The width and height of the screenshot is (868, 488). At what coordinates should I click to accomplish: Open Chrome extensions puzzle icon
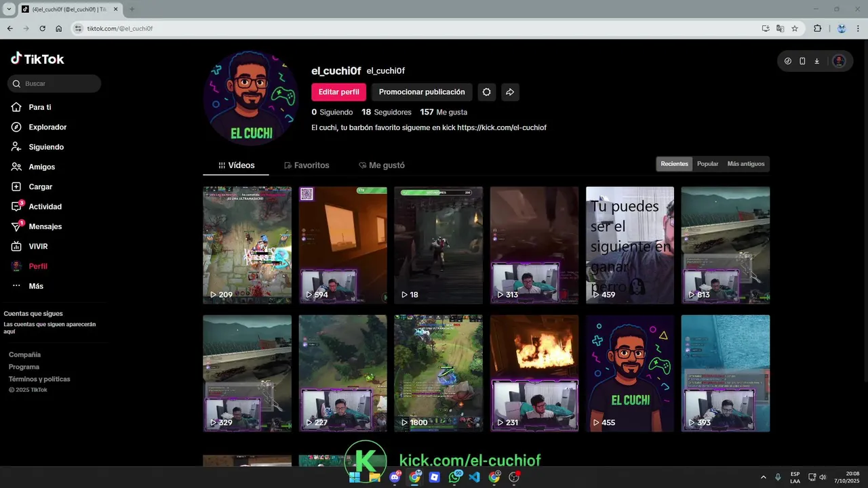coord(817,28)
